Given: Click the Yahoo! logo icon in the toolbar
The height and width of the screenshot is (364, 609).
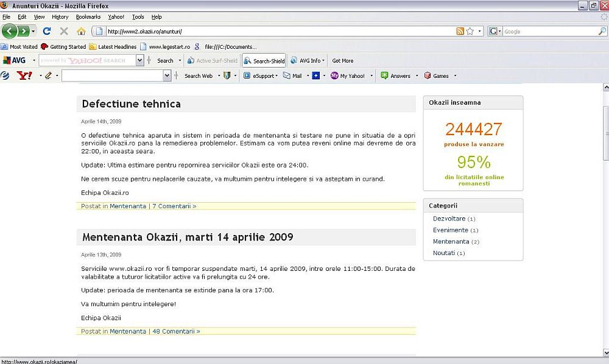Looking at the screenshot, I should 24,75.
